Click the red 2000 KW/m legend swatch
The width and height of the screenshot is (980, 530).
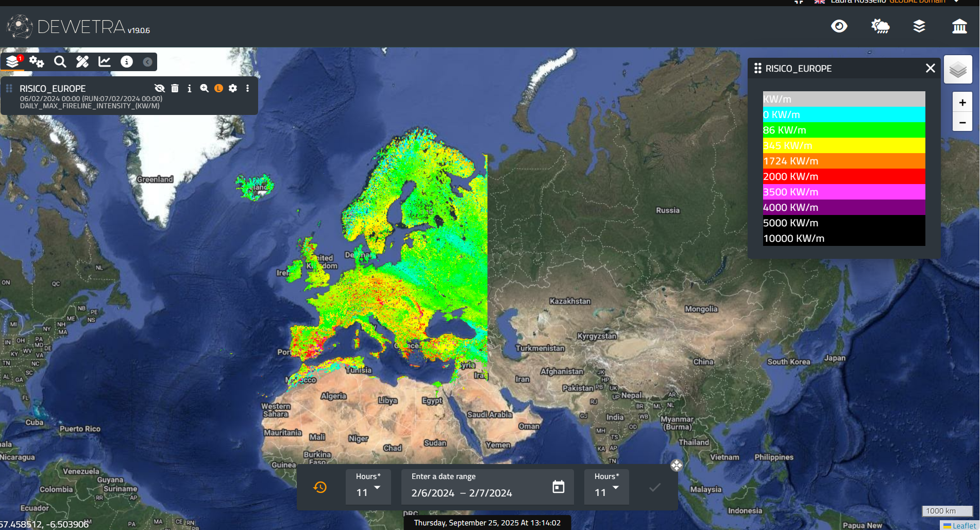[843, 176]
